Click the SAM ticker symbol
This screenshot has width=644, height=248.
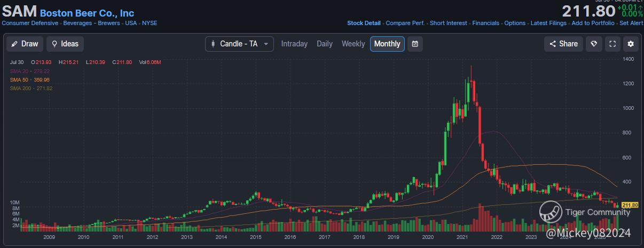tap(20, 11)
